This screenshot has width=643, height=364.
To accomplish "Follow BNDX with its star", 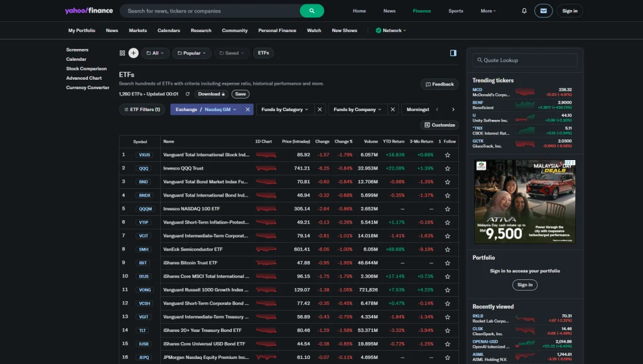I will 447,196.
